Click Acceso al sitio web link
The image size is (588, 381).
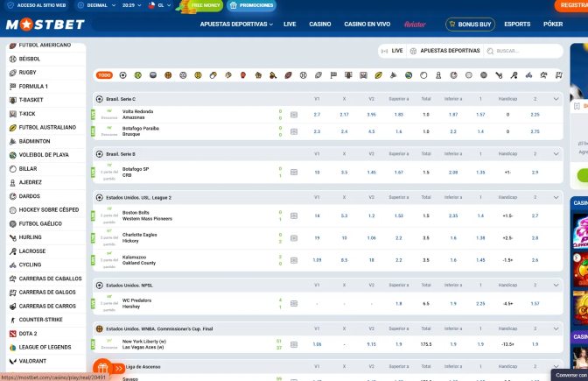click(37, 5)
